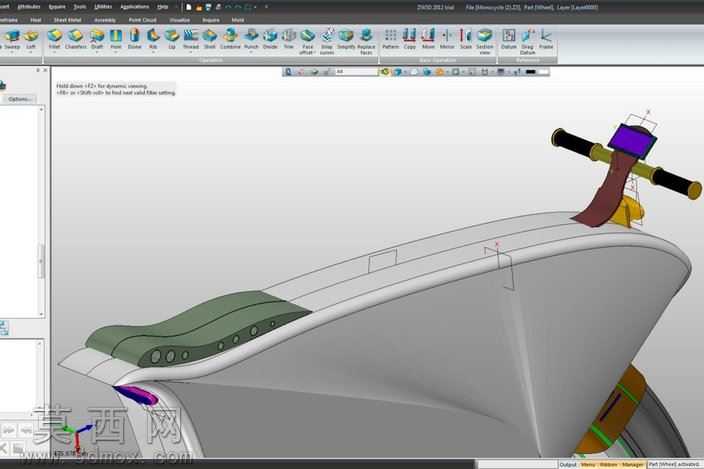Close the left side panel
This screenshot has width=704, height=469.
point(45,70)
